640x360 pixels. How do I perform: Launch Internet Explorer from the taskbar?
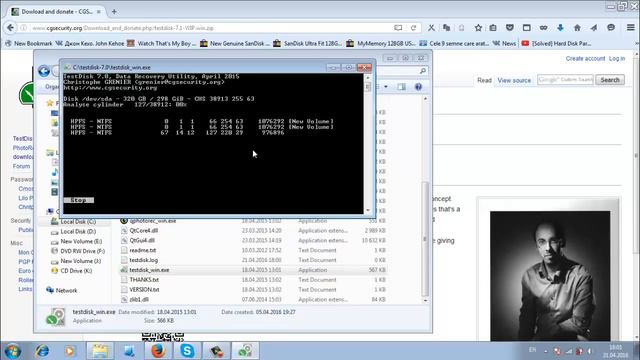(x=42, y=351)
